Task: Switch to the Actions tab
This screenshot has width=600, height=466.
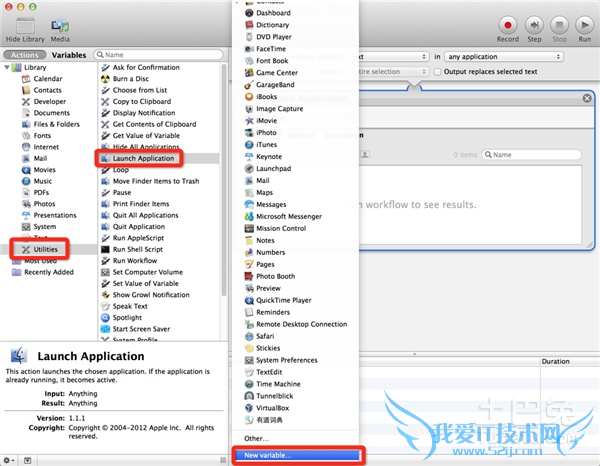Action: [24, 55]
